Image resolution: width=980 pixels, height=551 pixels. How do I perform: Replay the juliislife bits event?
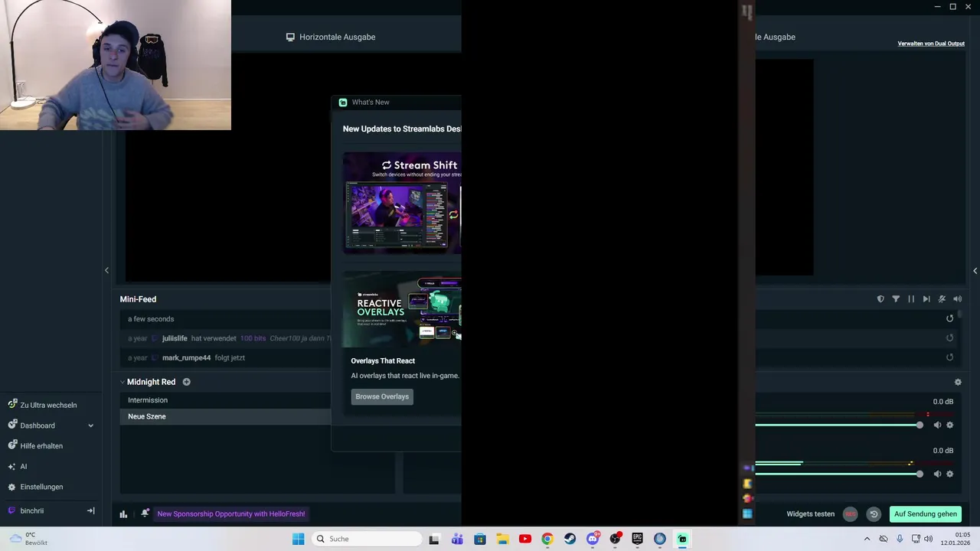949,337
